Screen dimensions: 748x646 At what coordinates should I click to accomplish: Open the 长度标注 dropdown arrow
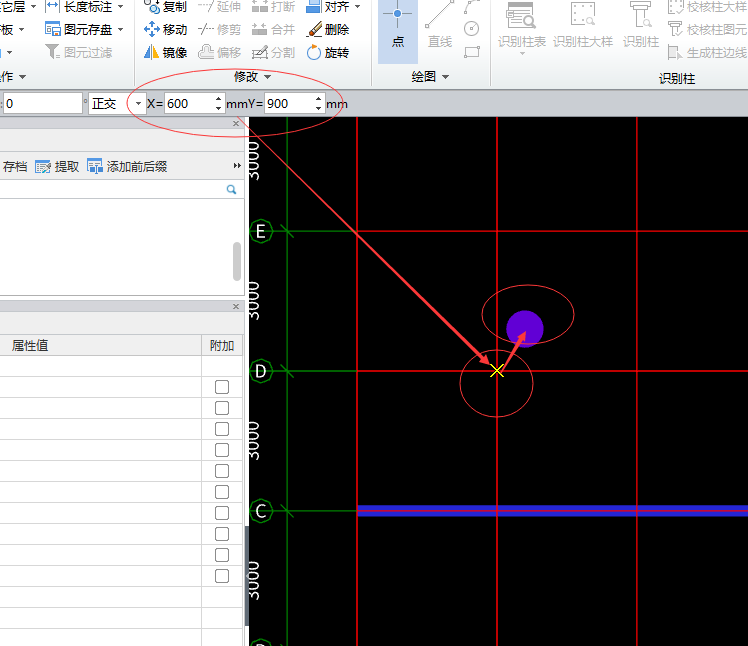120,7
